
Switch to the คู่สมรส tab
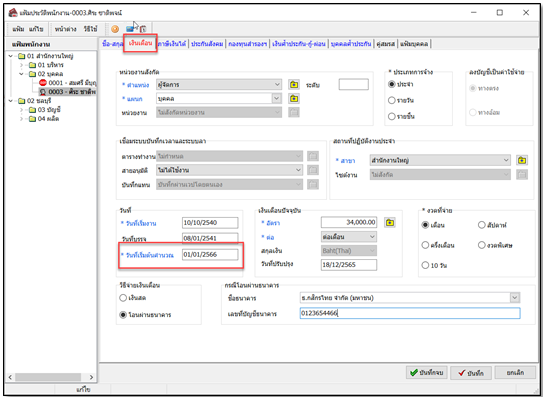(x=386, y=44)
